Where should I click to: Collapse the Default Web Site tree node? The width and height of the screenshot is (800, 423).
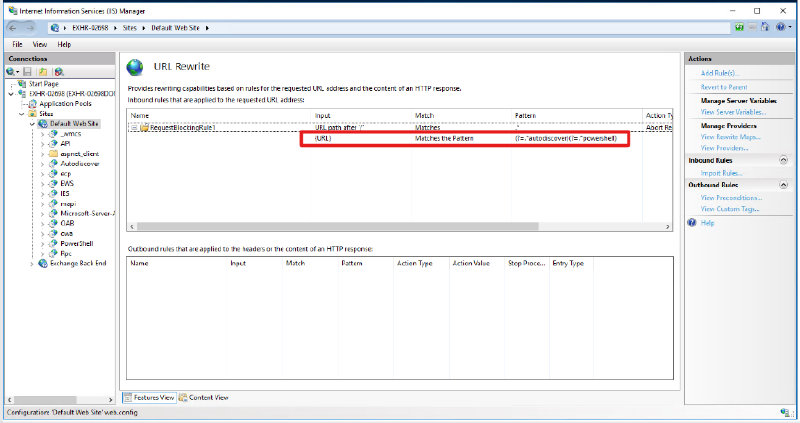(34, 124)
